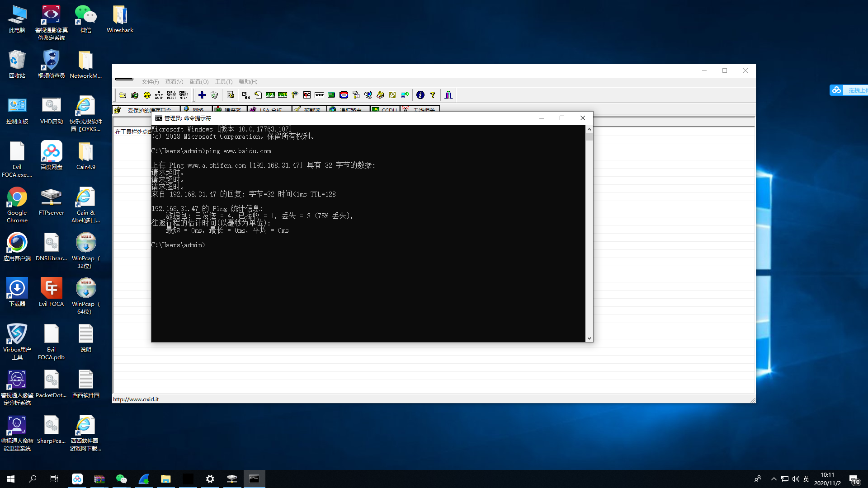
Task: Click the blue circle info about icon
Action: (x=420, y=95)
